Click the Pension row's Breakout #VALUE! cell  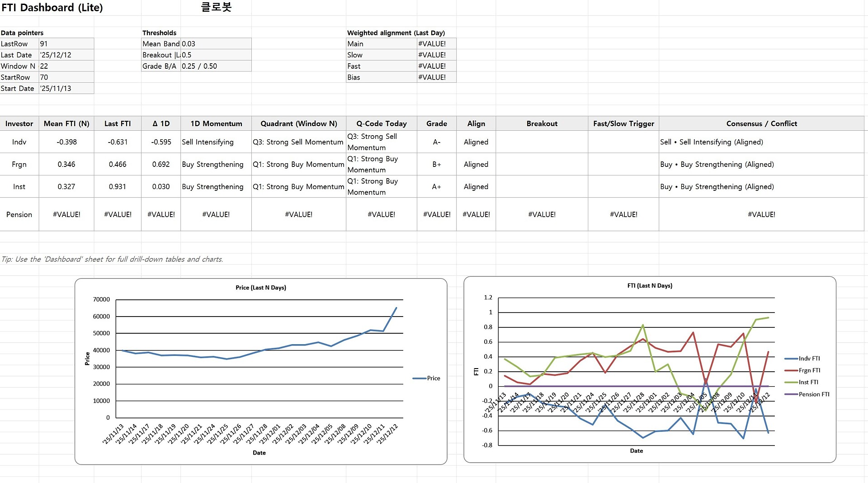tap(542, 214)
